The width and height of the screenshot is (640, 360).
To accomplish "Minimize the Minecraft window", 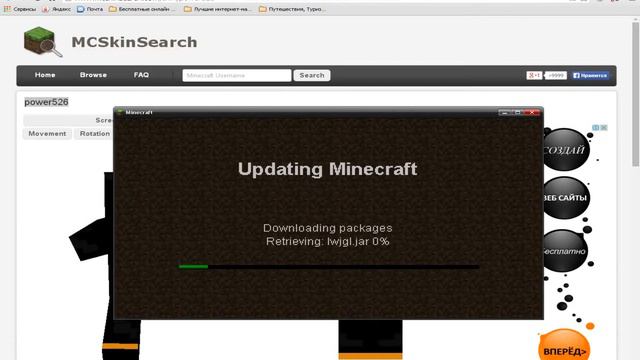I will pos(505,112).
